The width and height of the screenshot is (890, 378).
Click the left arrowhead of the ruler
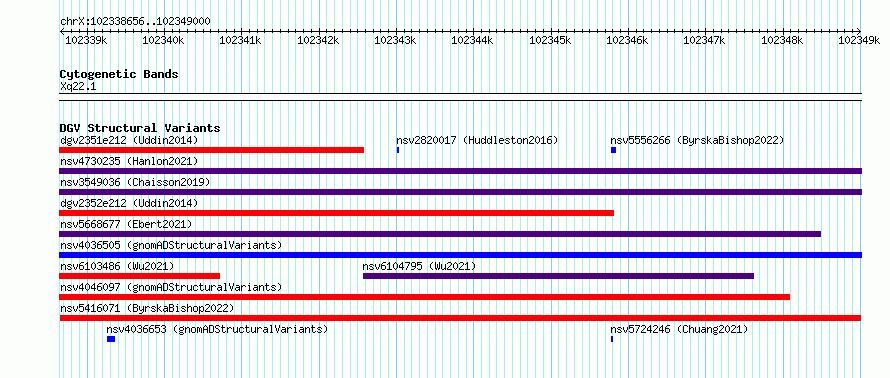pyautogui.click(x=62, y=31)
